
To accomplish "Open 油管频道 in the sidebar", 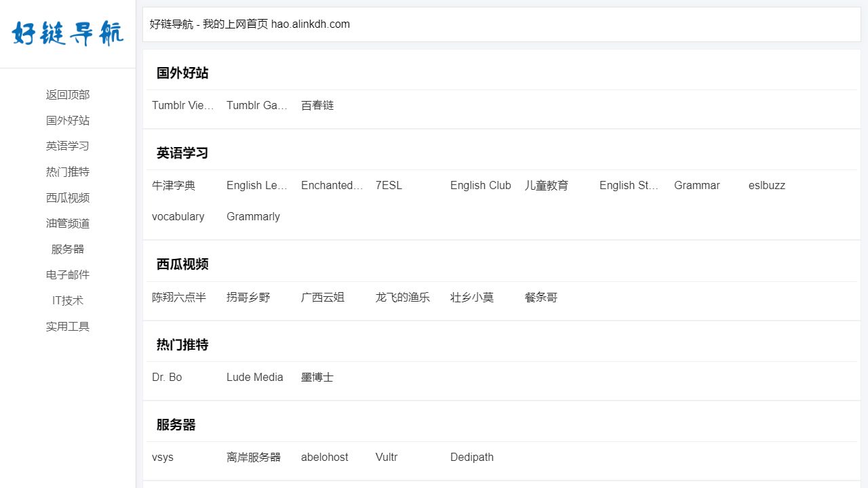I will (x=68, y=224).
